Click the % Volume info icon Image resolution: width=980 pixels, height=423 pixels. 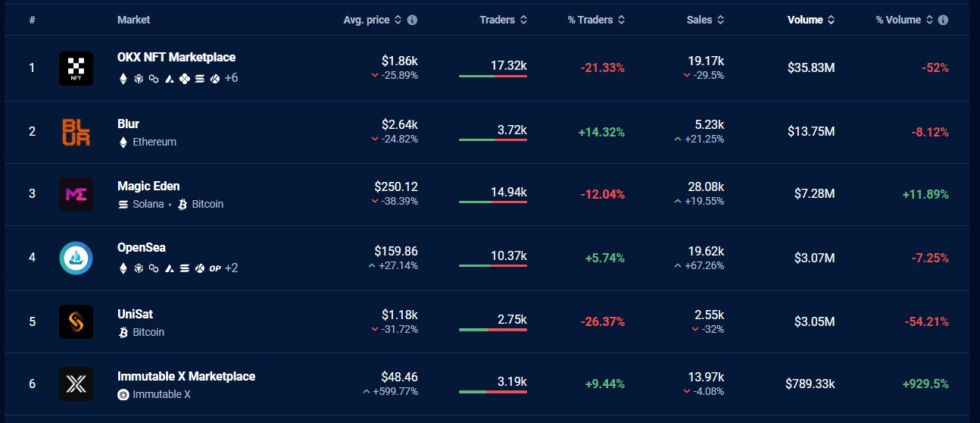coord(943,20)
